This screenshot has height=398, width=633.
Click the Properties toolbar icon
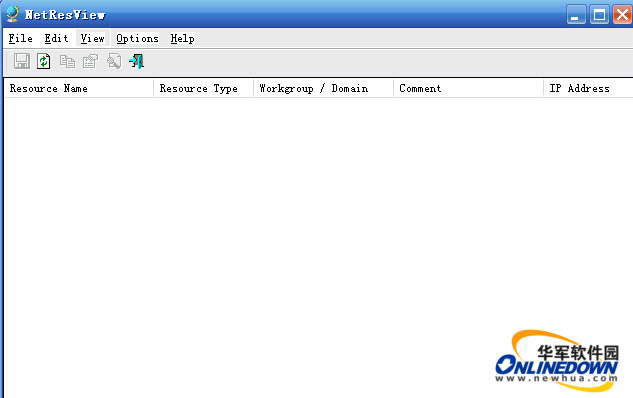[x=90, y=61]
